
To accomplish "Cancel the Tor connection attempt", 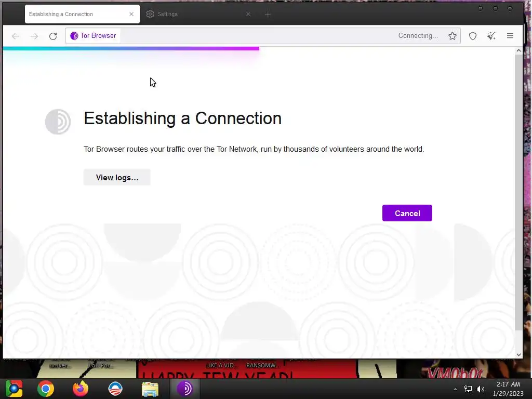I will click(407, 213).
